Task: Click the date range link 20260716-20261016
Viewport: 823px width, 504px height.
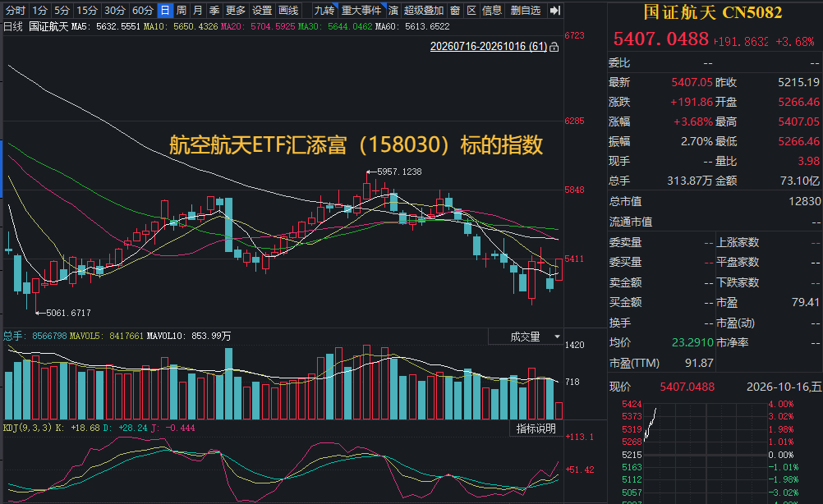Action: (489, 47)
